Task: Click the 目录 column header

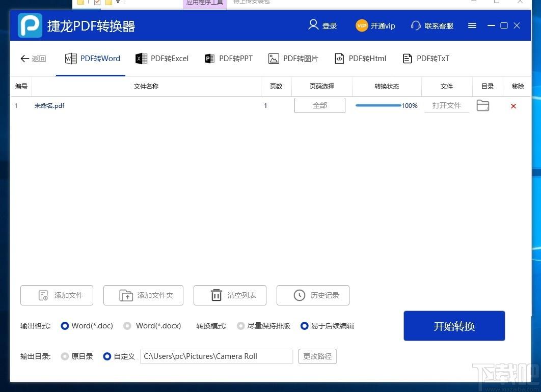Action: tap(488, 87)
